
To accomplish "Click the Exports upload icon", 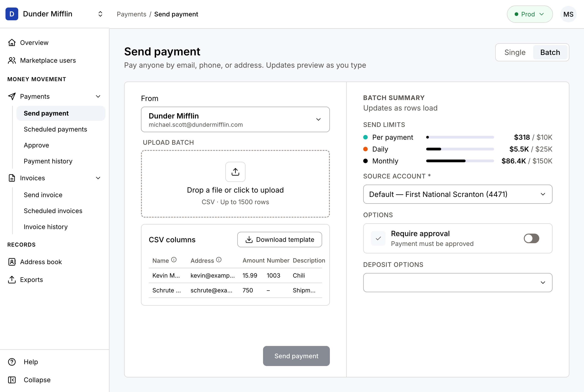I will [x=12, y=279].
